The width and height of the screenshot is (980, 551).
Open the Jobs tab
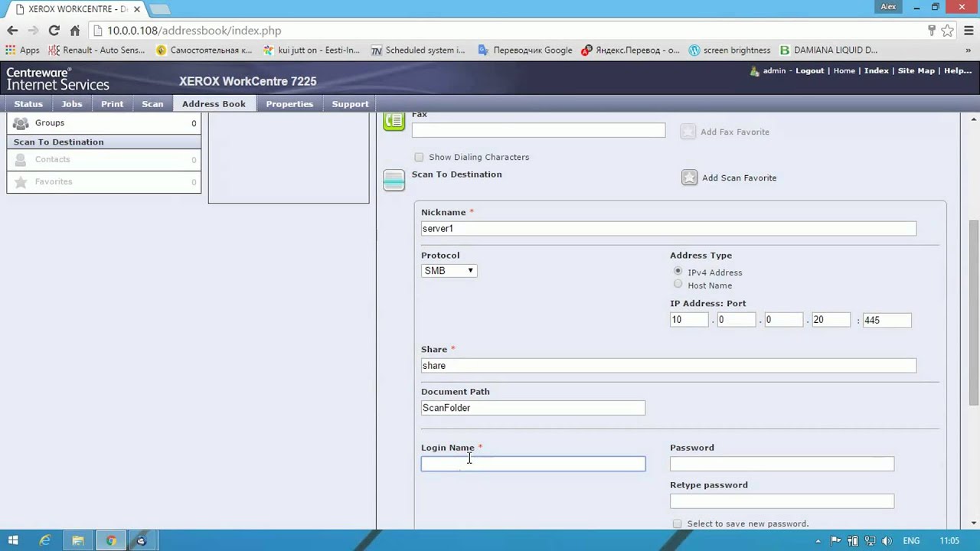pyautogui.click(x=72, y=104)
